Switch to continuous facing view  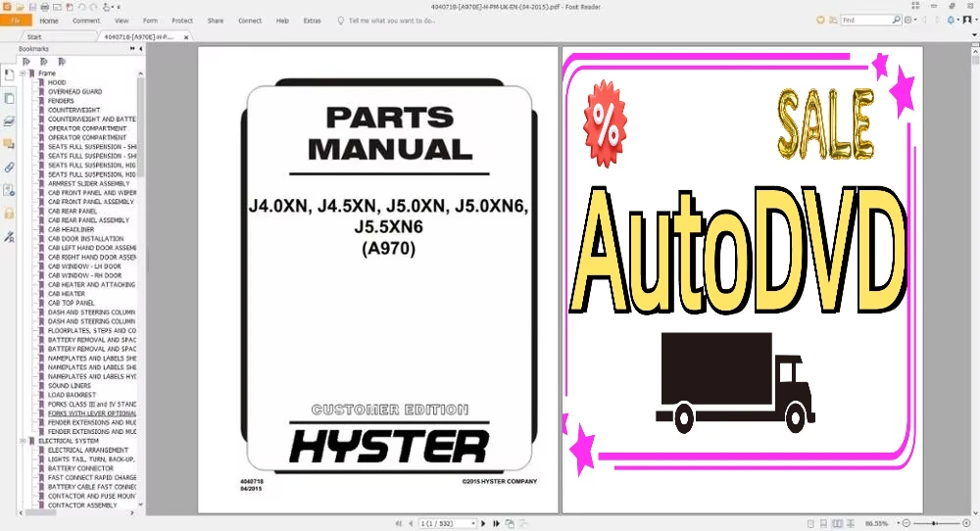(x=851, y=523)
